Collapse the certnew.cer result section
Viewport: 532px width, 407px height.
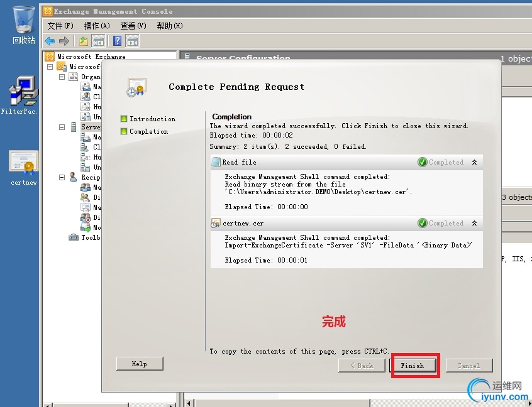click(x=474, y=224)
